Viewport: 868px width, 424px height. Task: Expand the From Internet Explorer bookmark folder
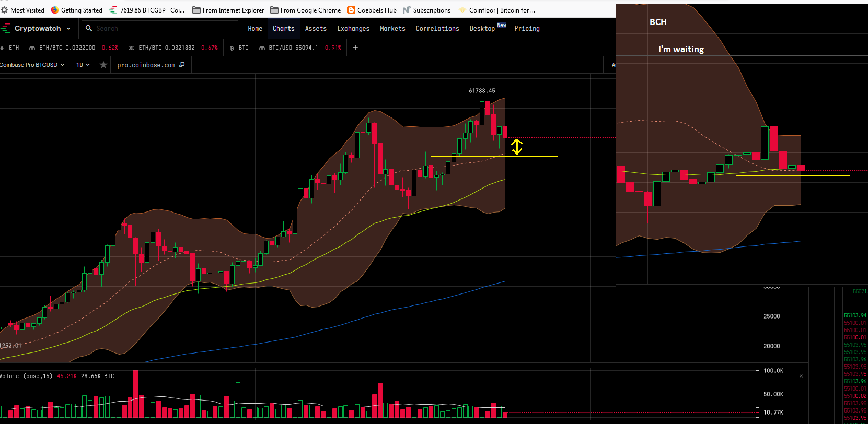[x=228, y=10]
